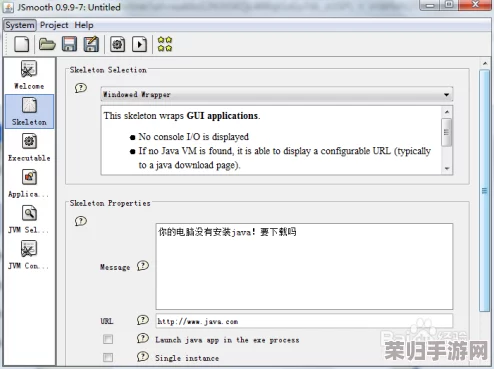Click the Save As floppy-with-pencil icon
494x369 pixels.
pyautogui.click(x=91, y=44)
